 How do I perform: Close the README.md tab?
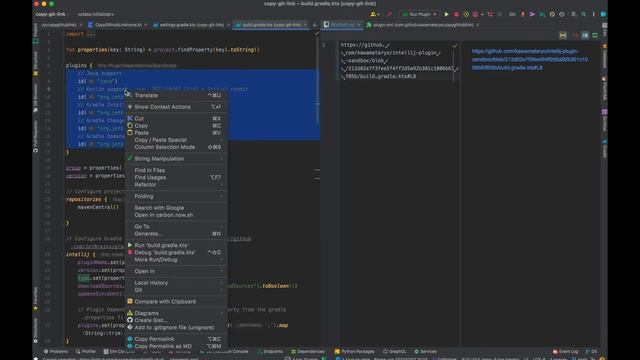coord(359,25)
